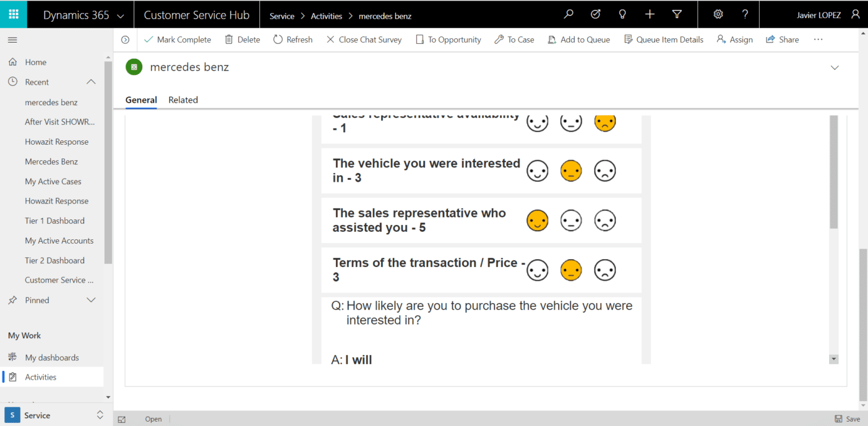Click the popout icon in status bar
The height and width of the screenshot is (426, 868).
[x=122, y=419]
